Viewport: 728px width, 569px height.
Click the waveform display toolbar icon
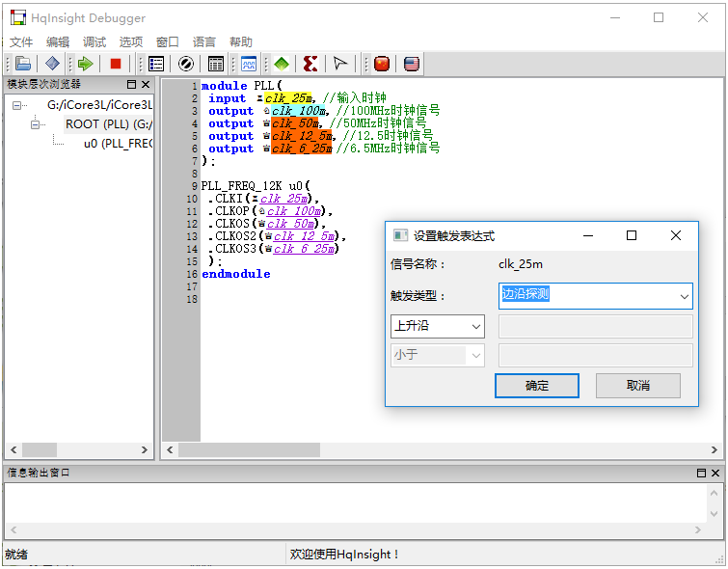249,64
